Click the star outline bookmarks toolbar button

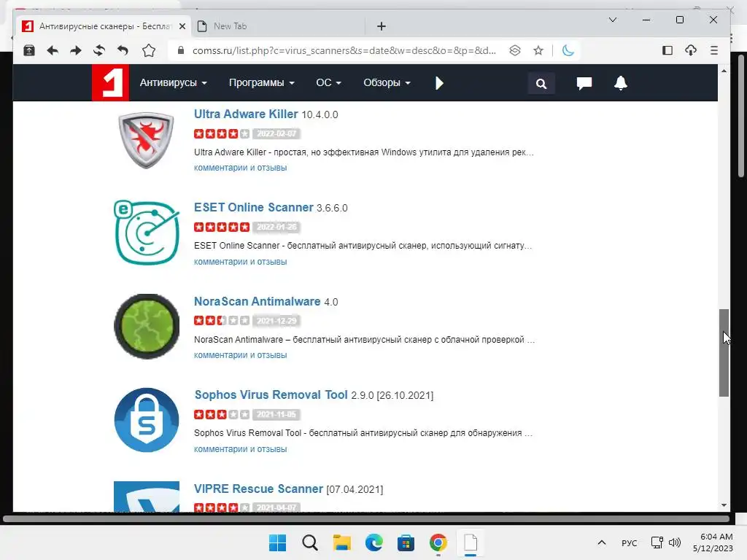pyautogui.click(x=149, y=50)
